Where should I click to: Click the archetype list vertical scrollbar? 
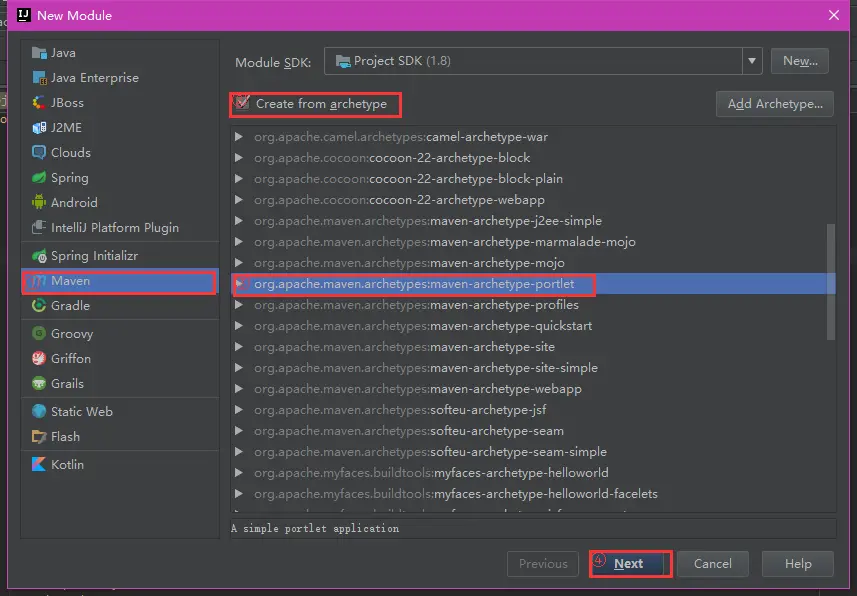point(831,282)
